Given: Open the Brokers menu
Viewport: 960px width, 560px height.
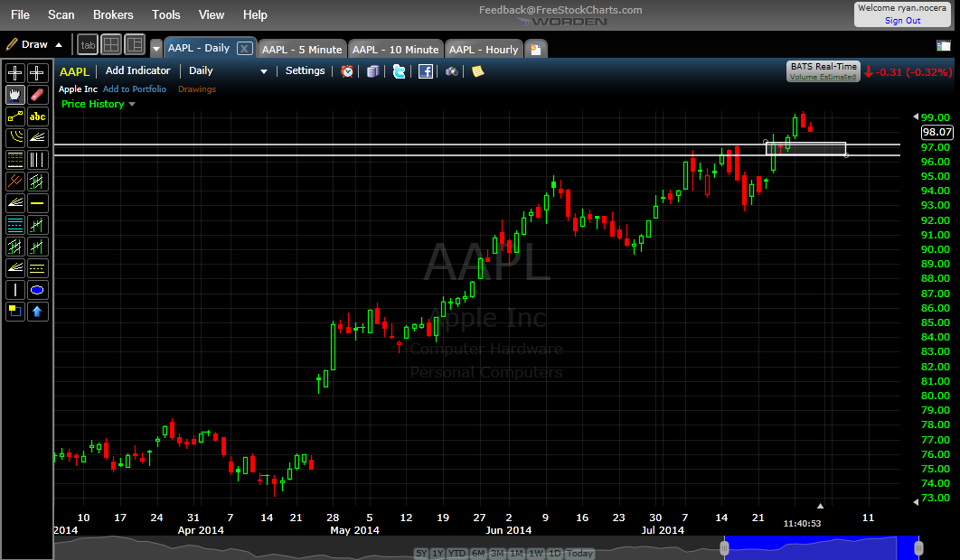Looking at the screenshot, I should coord(113,14).
